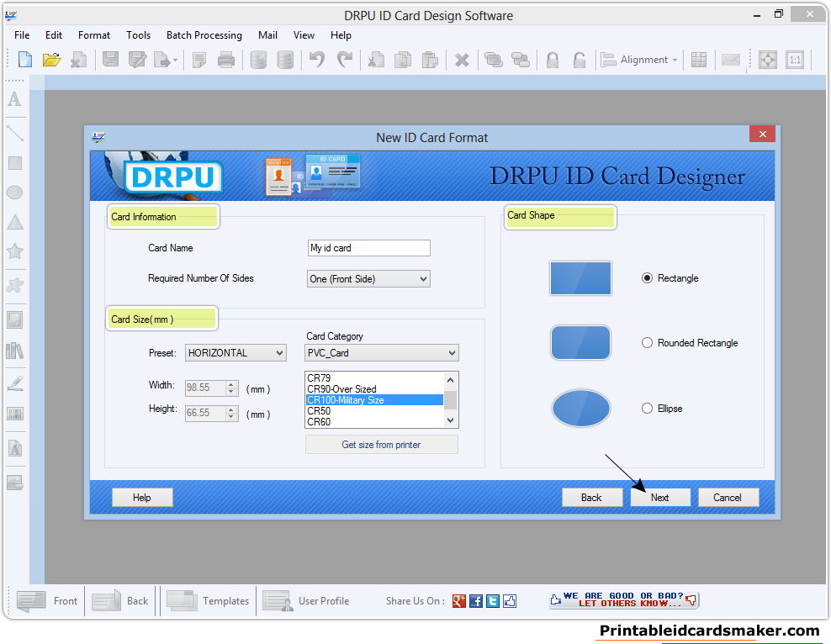Select the Signature pen tool

tap(15, 383)
